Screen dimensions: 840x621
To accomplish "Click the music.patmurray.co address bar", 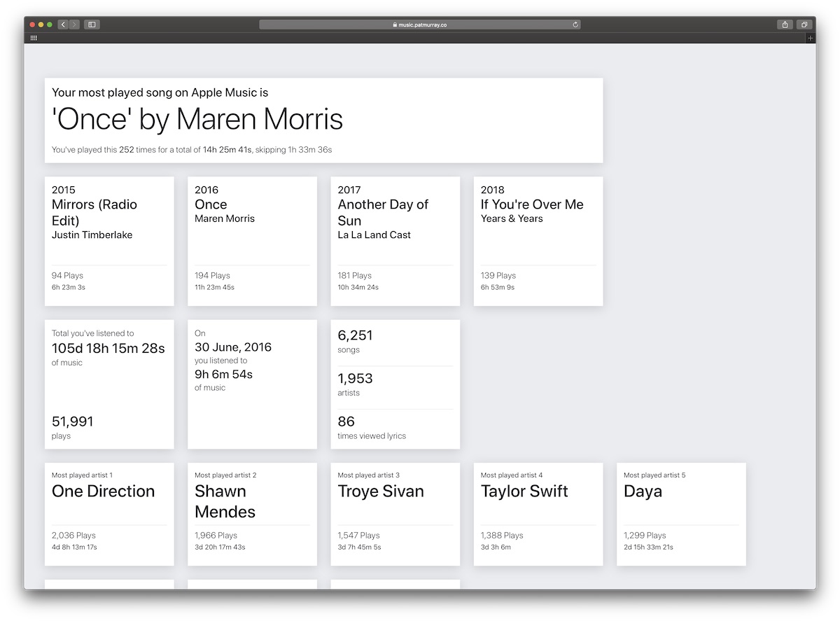I will tap(420, 25).
